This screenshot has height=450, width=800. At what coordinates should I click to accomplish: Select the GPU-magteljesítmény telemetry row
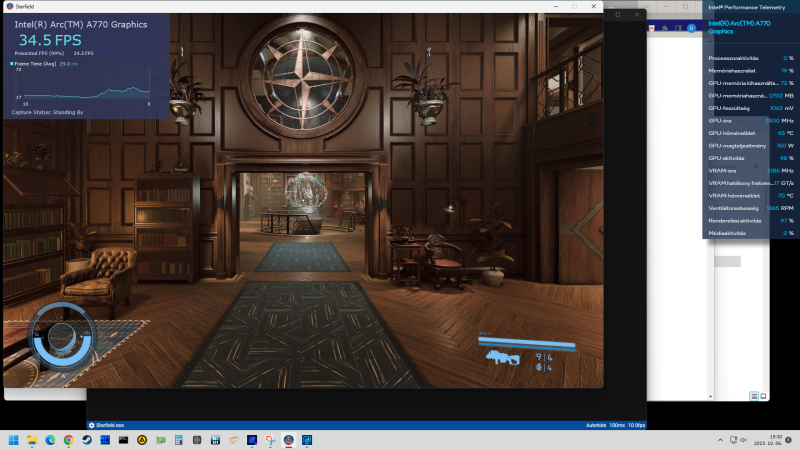[x=751, y=146]
